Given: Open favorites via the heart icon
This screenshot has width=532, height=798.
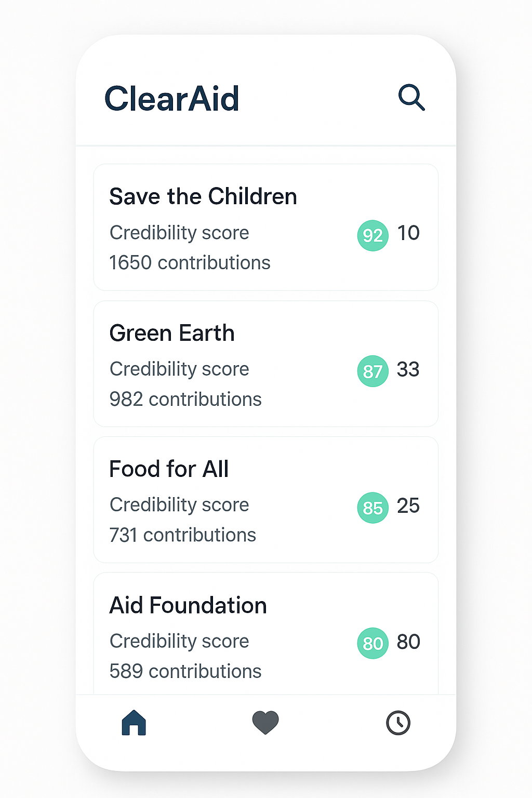Looking at the screenshot, I should (265, 723).
